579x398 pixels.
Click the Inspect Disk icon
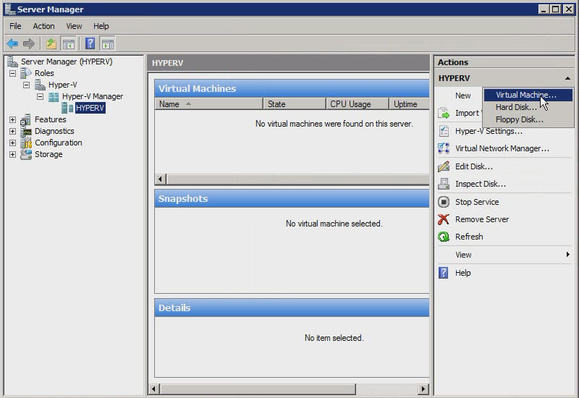point(443,183)
